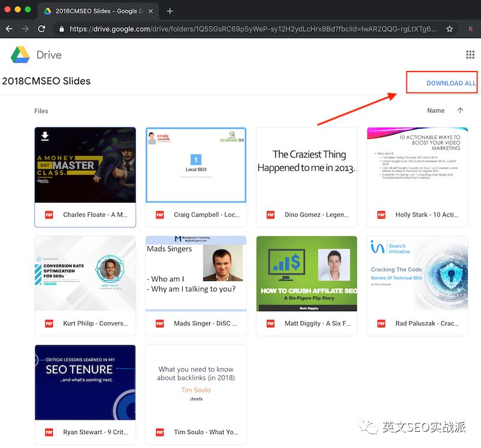
Task: Click PDF icon beside Holly Stark file
Action: point(381,215)
